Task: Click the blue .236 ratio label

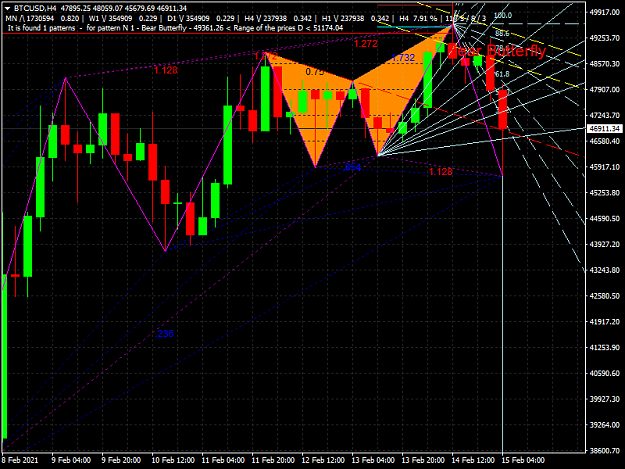Action: pyautogui.click(x=165, y=334)
